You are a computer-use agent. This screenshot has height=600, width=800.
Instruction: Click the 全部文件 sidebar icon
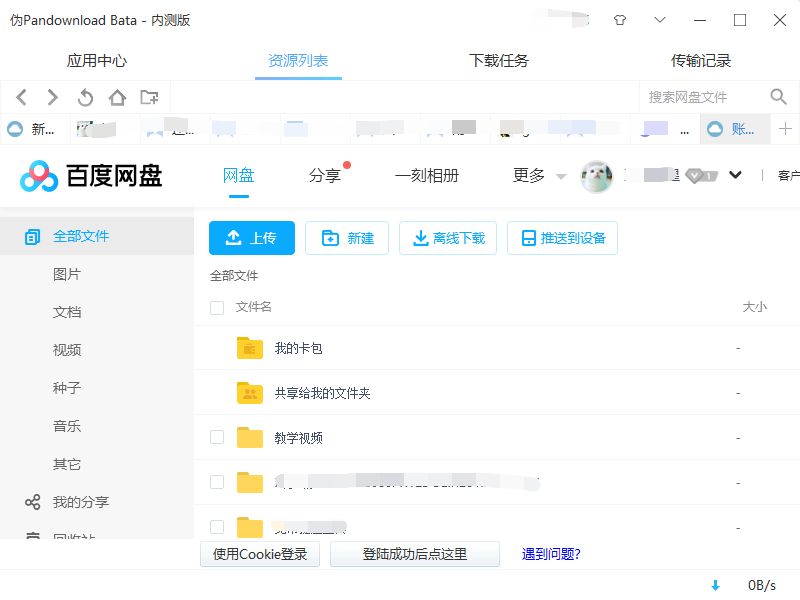32,237
